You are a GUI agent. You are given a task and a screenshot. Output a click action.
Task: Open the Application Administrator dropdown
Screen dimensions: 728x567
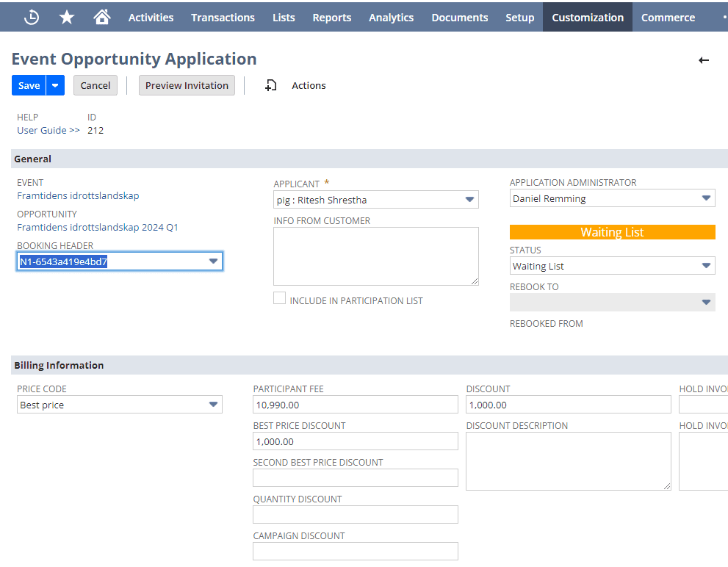(707, 198)
